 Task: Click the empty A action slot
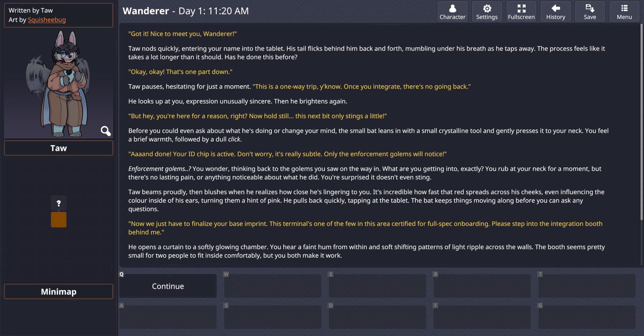[168, 317]
